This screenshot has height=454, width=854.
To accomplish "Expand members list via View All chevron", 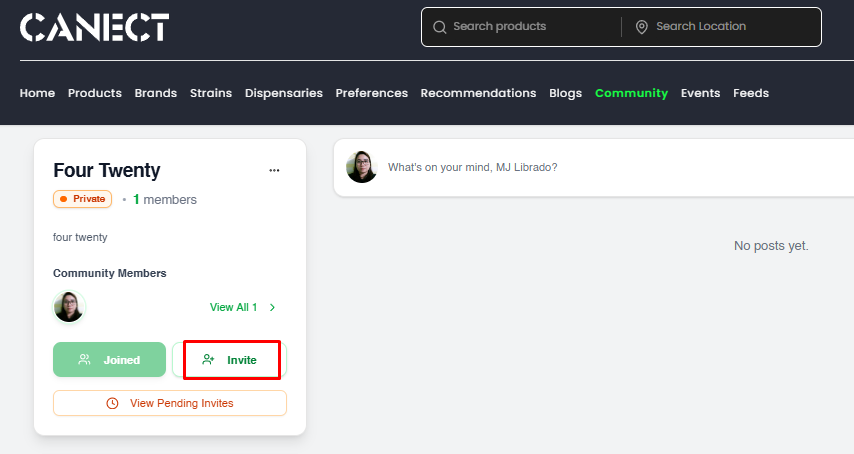I will tap(273, 307).
